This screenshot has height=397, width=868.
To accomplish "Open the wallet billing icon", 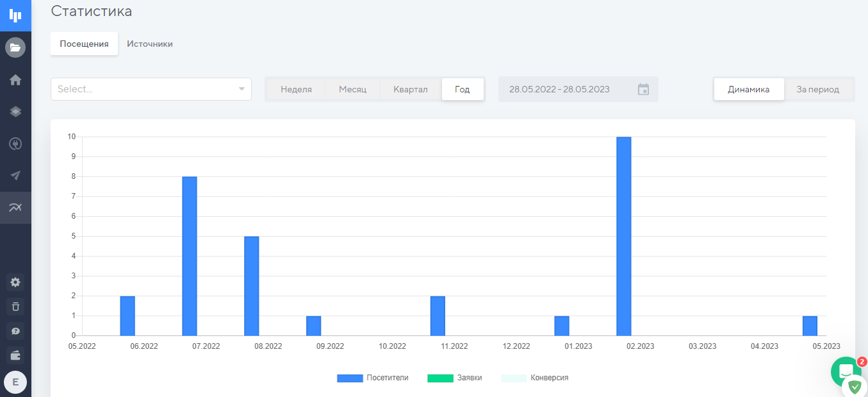I will [x=15, y=355].
